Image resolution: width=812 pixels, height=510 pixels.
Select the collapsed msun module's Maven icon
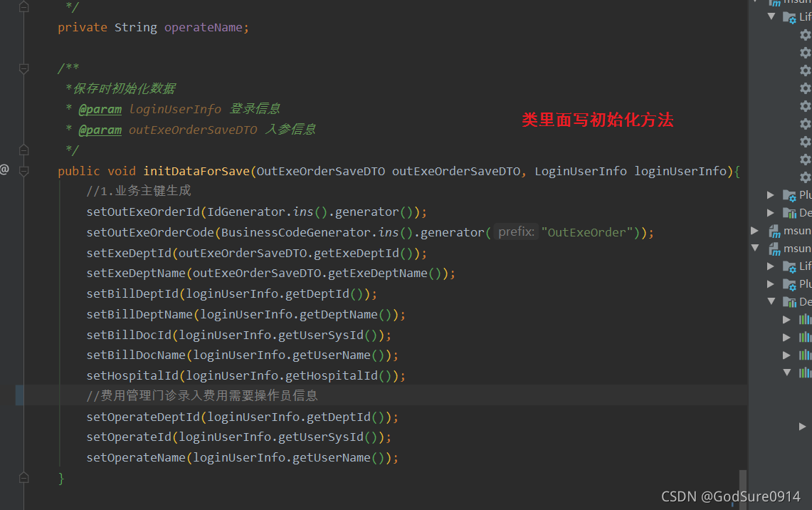pos(774,231)
